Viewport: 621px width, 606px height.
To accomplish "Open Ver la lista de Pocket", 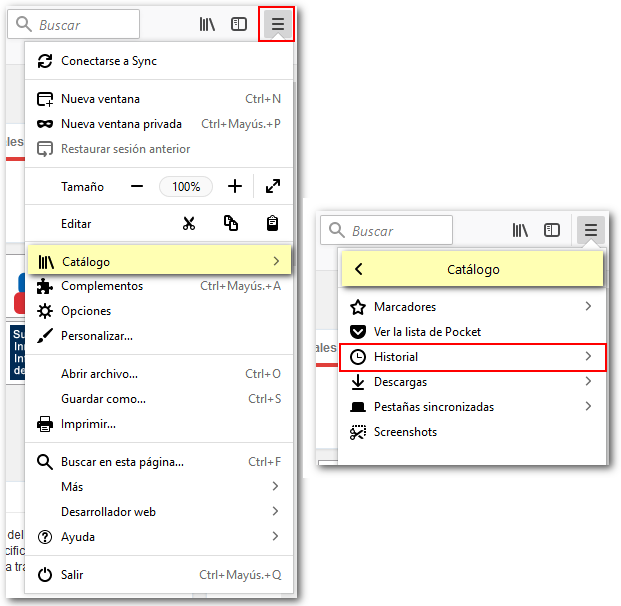I will [x=428, y=332].
